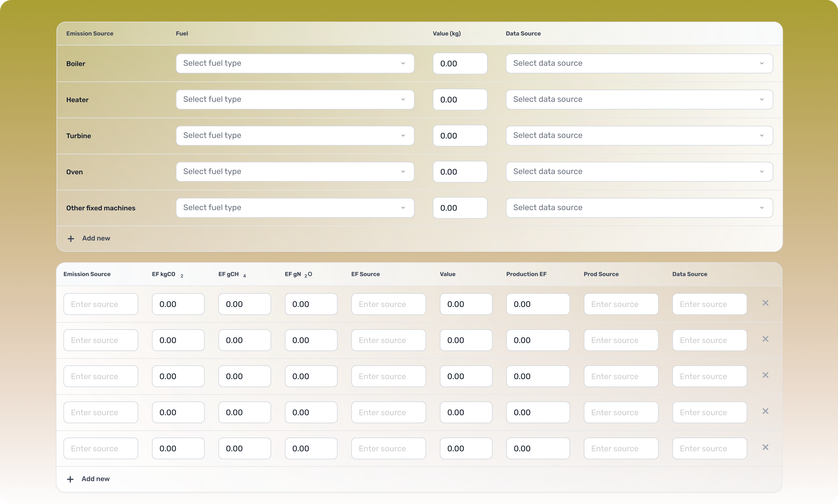
Task: Open the Oven fuel type selector
Action: coord(294,172)
